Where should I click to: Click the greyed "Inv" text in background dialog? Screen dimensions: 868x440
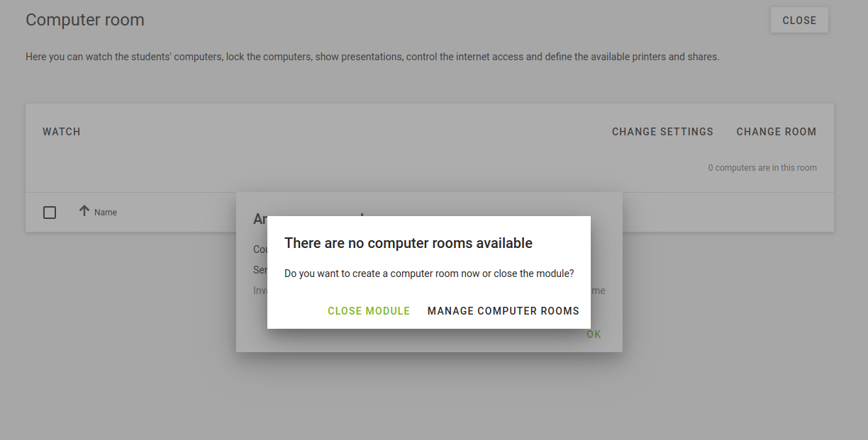pyautogui.click(x=260, y=290)
